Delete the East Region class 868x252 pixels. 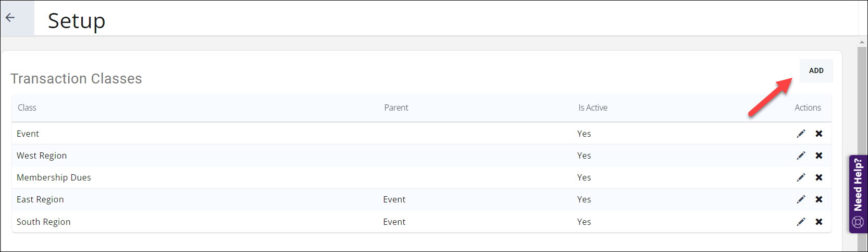point(819,199)
